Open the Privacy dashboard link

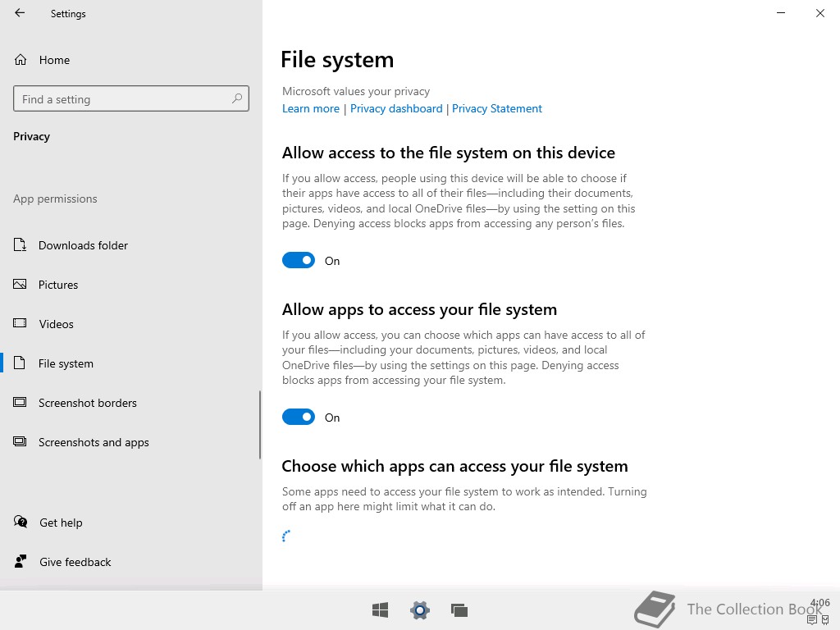[396, 109]
